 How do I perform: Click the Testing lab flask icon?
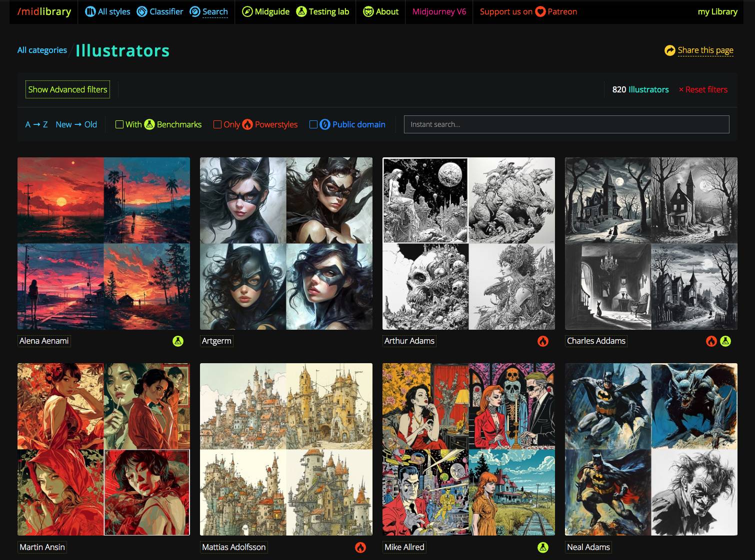(301, 11)
